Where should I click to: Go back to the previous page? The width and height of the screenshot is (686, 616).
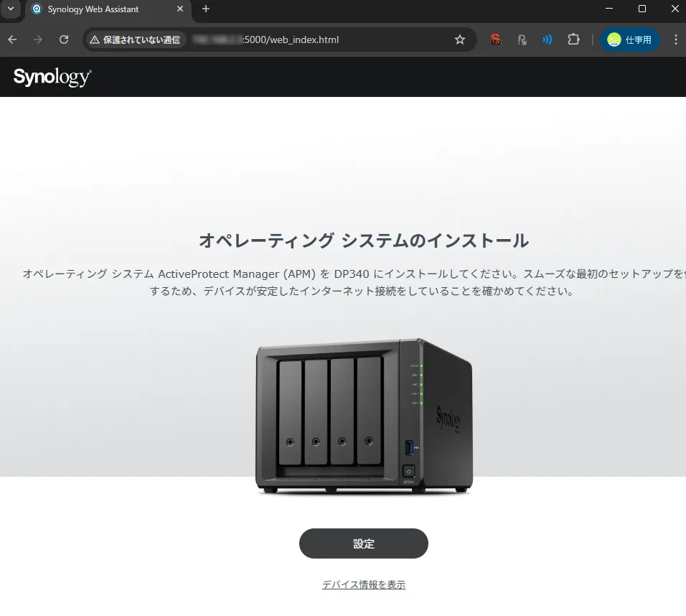(x=12, y=39)
